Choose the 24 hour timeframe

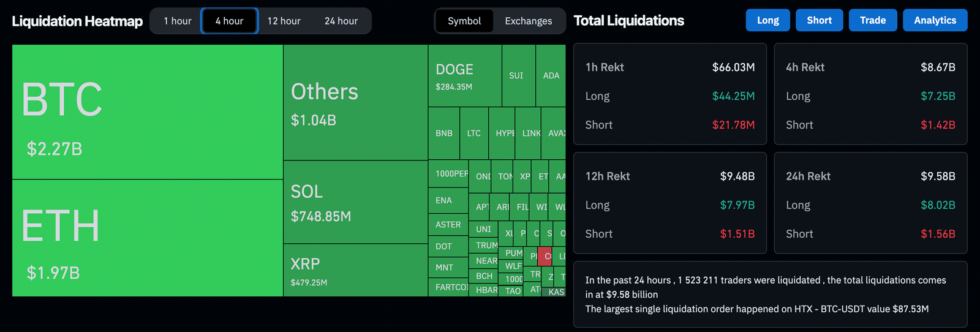[x=341, y=21]
